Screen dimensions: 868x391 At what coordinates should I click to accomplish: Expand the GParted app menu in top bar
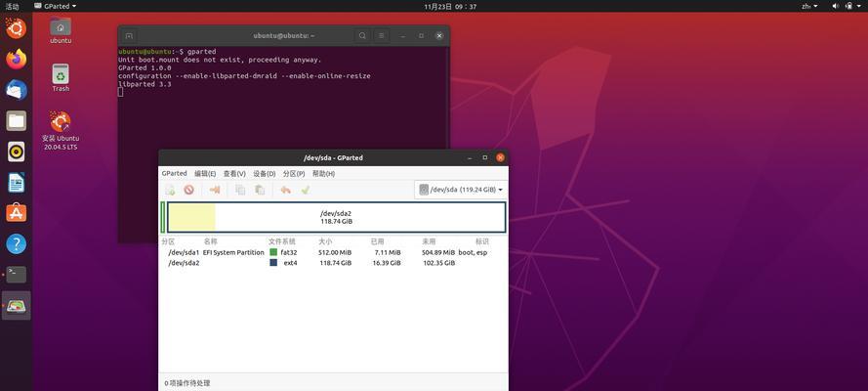pyautogui.click(x=59, y=6)
